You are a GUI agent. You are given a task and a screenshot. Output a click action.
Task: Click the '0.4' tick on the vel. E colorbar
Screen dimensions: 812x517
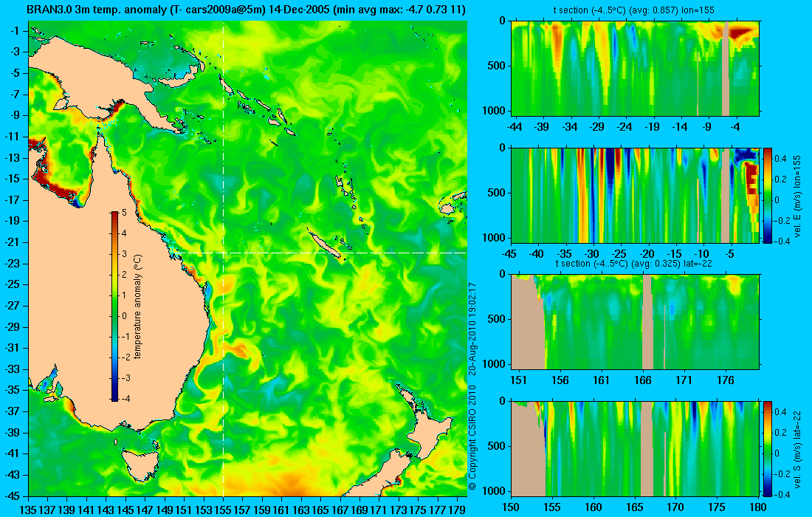point(780,157)
